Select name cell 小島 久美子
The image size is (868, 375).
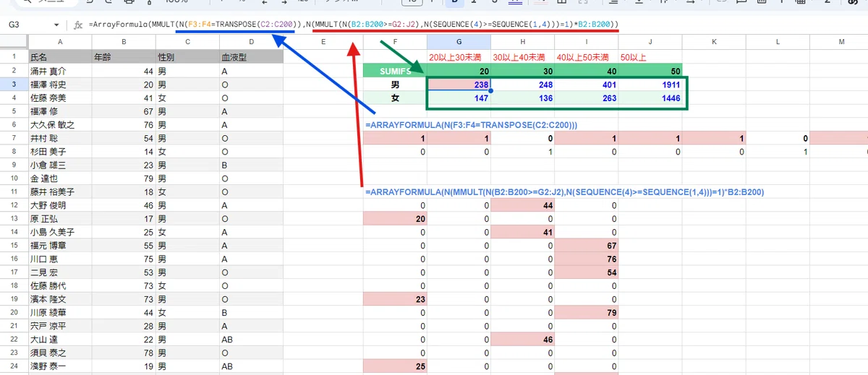pos(59,233)
